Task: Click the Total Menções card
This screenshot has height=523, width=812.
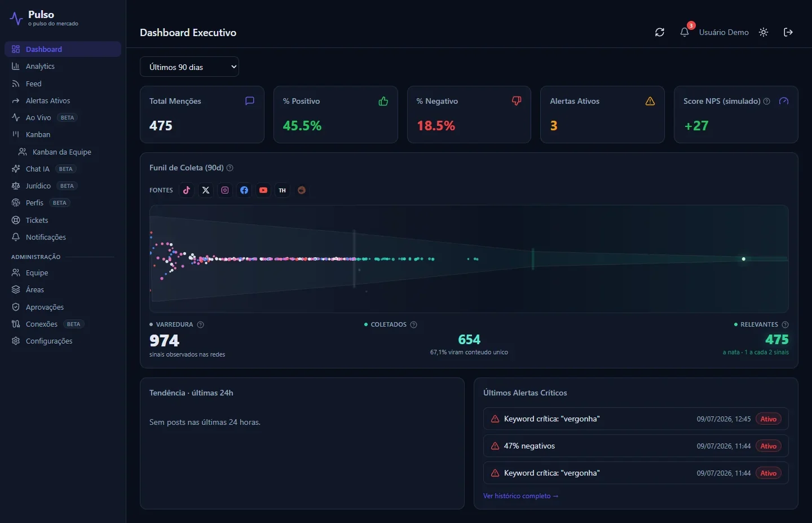Action: pyautogui.click(x=202, y=115)
